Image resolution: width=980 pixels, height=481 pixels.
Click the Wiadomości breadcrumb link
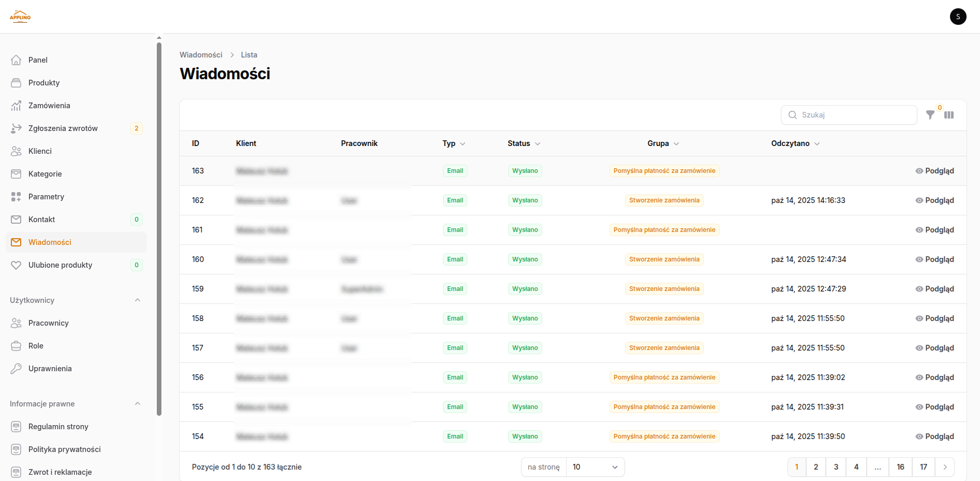click(201, 55)
